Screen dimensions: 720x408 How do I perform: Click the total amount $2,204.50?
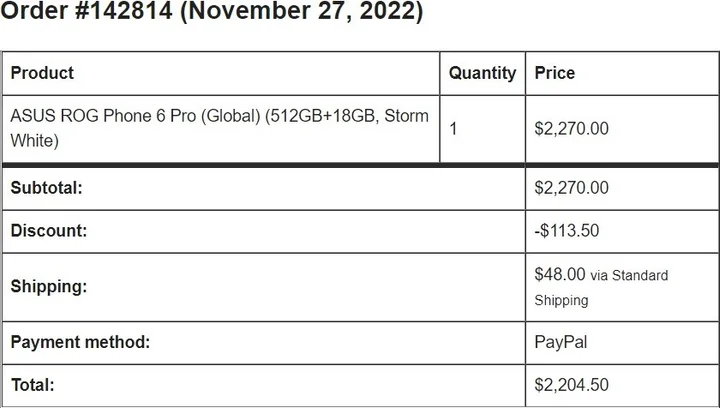[x=572, y=384]
